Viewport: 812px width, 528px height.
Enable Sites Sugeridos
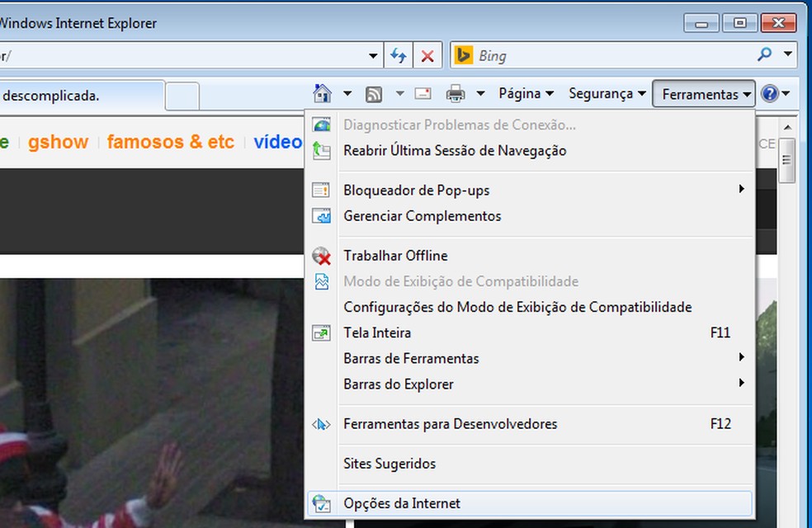pos(389,463)
